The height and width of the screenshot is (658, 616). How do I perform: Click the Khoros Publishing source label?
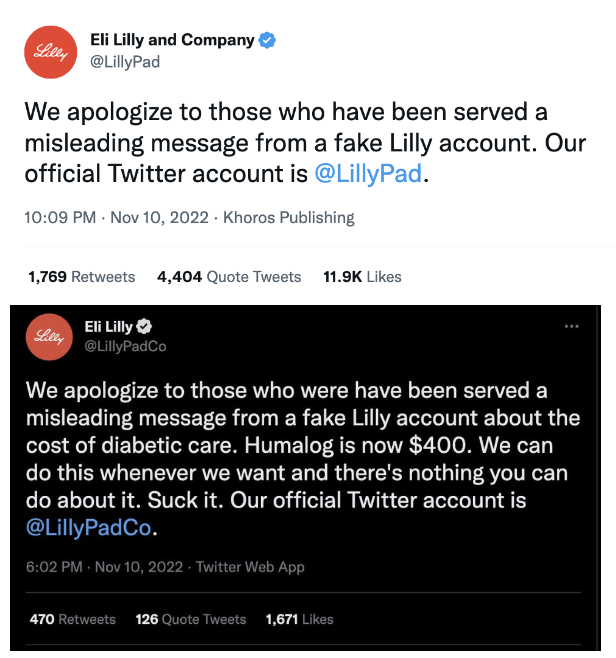pyautogui.click(x=289, y=217)
